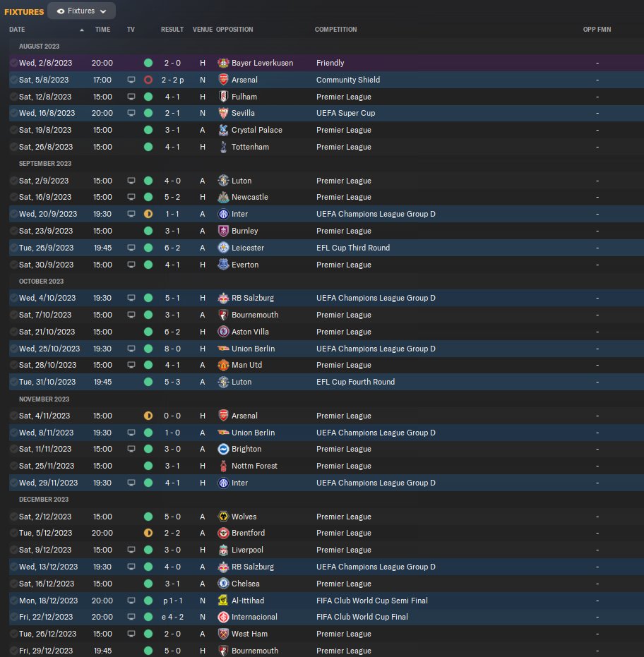The width and height of the screenshot is (644, 657).
Task: Click the Burnley club badge
Action: click(x=223, y=231)
